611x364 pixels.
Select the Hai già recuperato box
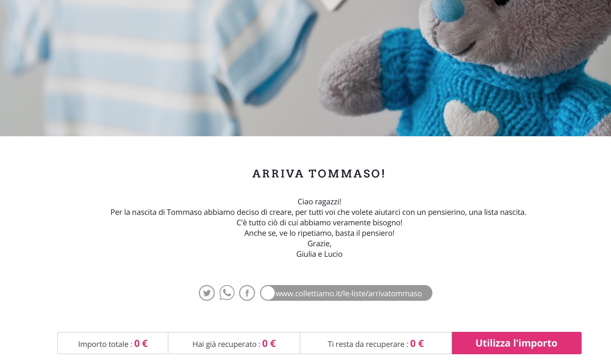tap(234, 343)
